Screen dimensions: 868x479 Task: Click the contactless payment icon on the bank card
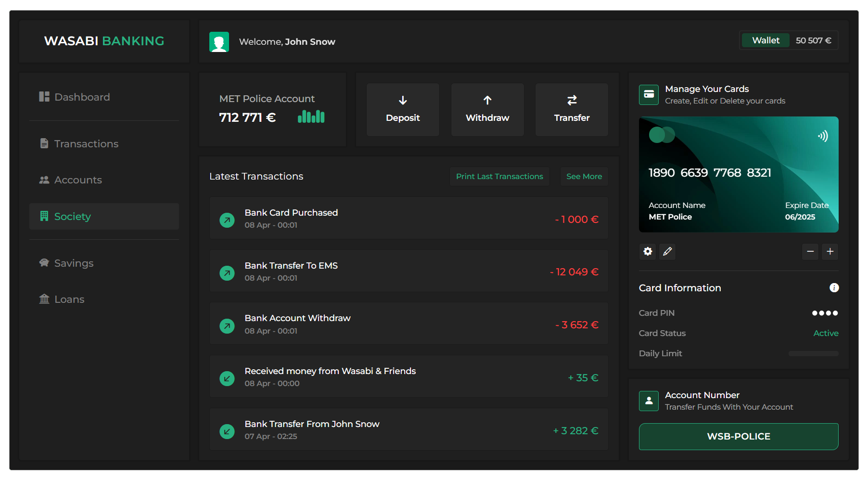click(824, 136)
